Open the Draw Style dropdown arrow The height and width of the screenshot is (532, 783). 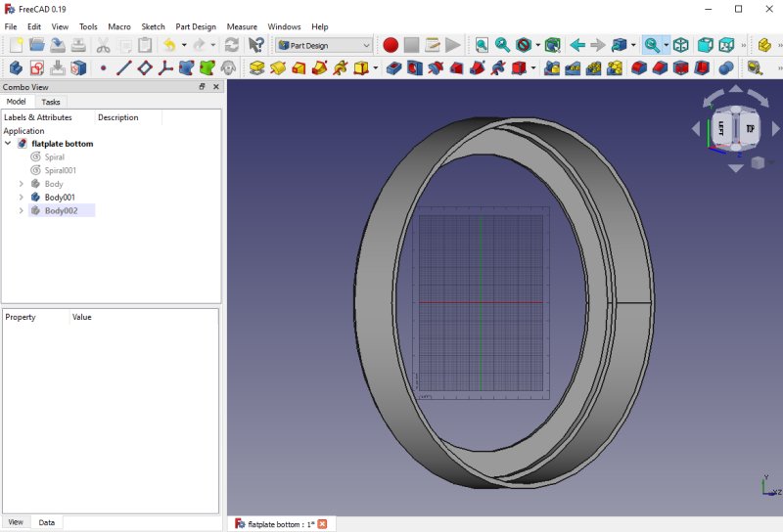537,45
